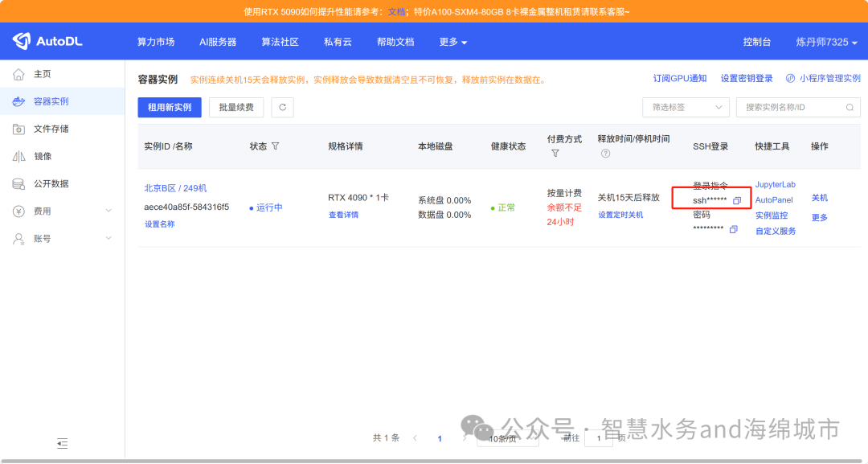Viewport: 868px width, 464px height.
Task: Click the instance search field
Action: pyautogui.click(x=792, y=107)
